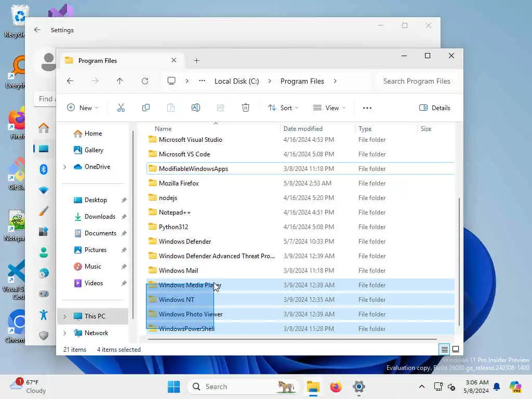The width and height of the screenshot is (532, 399).
Task: Click Local Disk (C:) breadcrumb
Action: pyautogui.click(x=236, y=81)
